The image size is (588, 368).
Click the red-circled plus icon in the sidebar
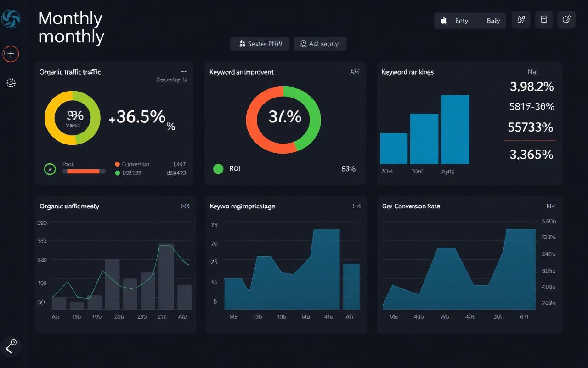(x=11, y=54)
